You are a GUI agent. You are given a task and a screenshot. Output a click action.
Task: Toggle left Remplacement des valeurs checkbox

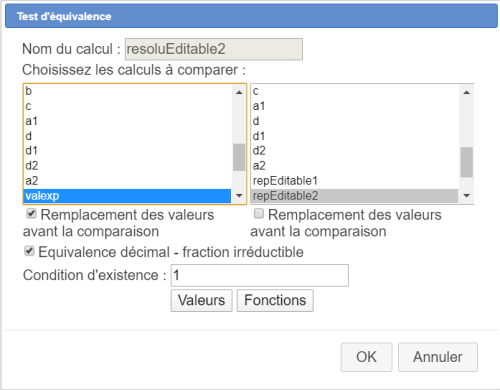(31, 214)
